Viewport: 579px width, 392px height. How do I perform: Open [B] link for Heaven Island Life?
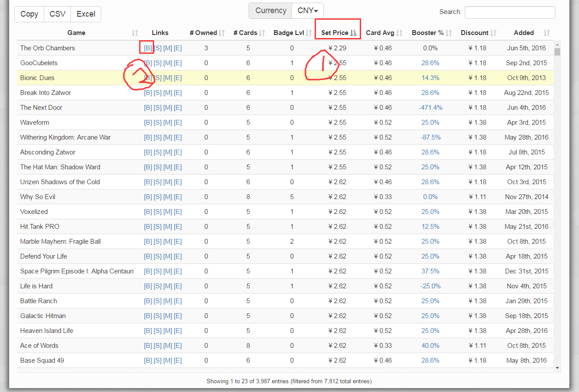coord(148,331)
